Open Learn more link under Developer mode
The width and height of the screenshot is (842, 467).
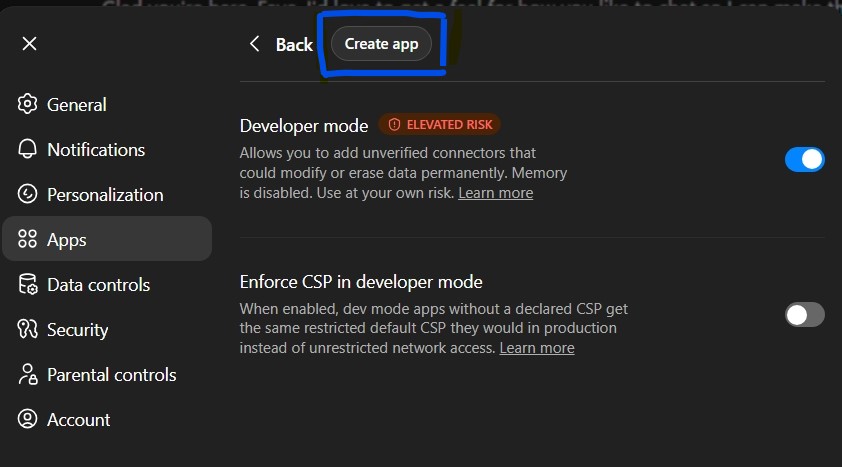coord(496,193)
